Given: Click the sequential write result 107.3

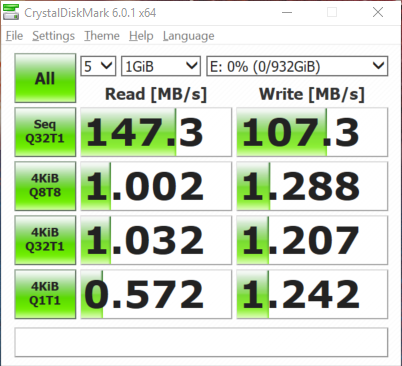Looking at the screenshot, I should [312, 132].
